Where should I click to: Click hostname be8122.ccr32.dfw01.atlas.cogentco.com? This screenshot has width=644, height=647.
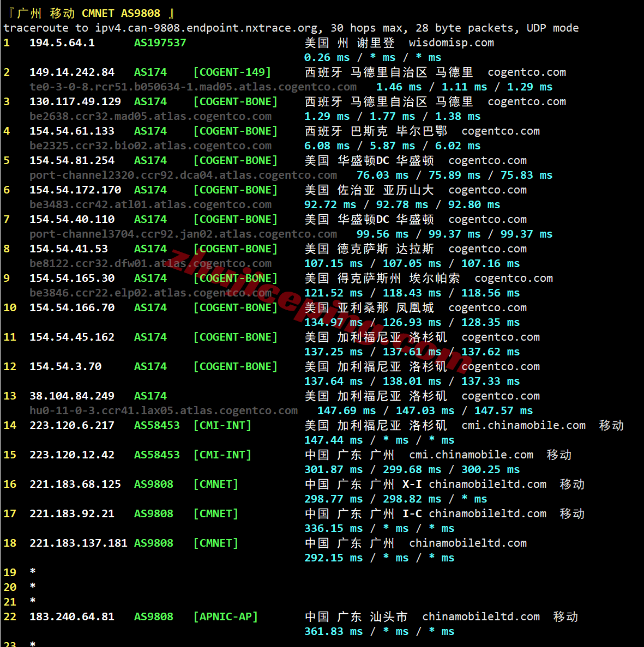[151, 264]
